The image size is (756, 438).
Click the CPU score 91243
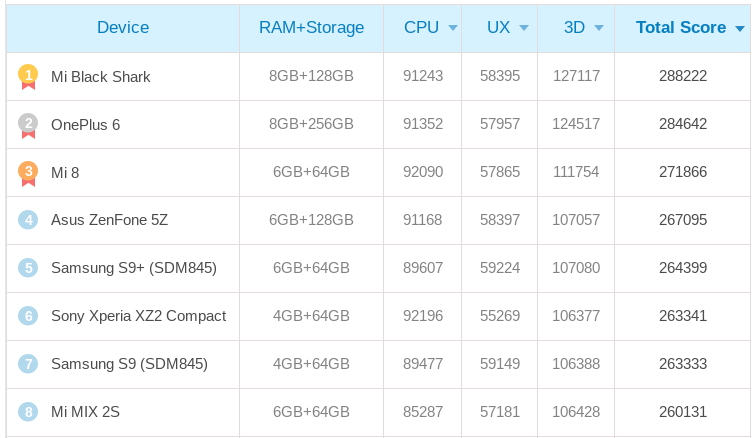(423, 76)
